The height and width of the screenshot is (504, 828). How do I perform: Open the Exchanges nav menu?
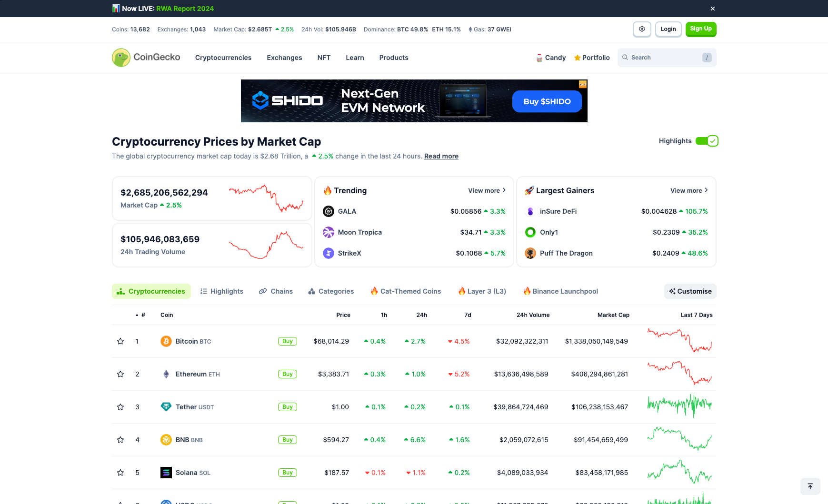tap(284, 58)
